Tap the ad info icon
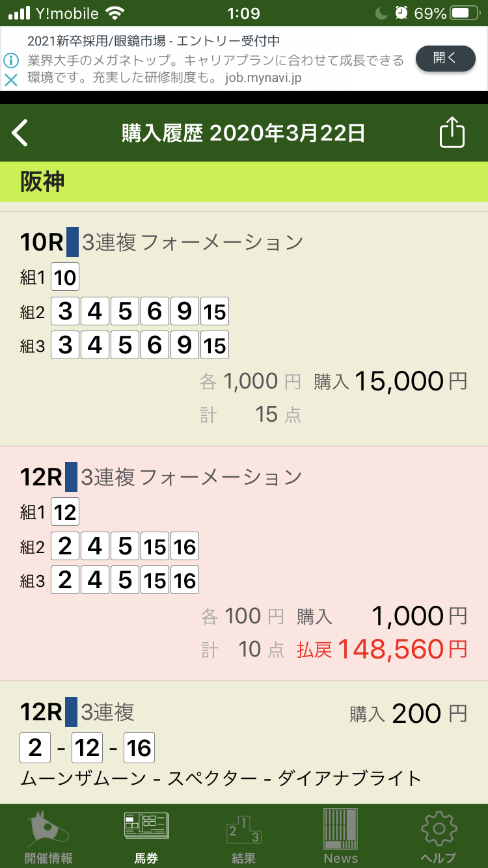 click(11, 61)
